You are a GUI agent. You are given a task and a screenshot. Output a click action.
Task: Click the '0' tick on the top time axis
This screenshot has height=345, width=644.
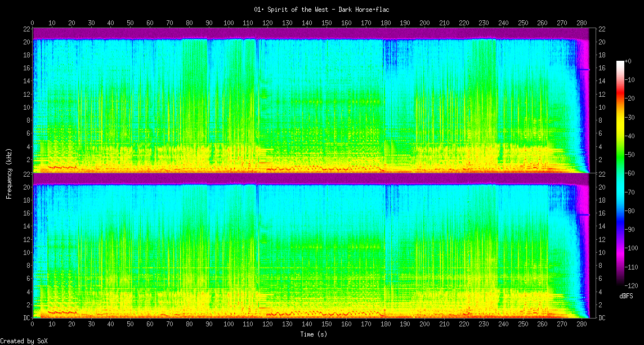pyautogui.click(x=33, y=23)
